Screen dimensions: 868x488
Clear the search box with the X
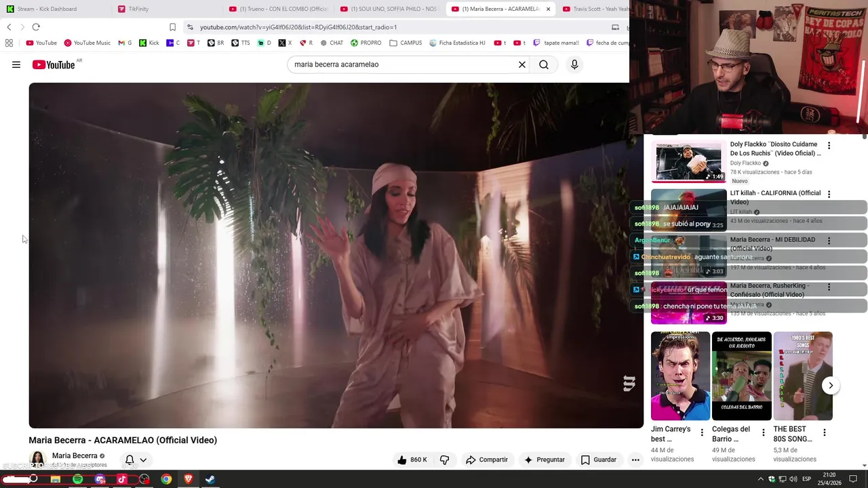(x=522, y=64)
